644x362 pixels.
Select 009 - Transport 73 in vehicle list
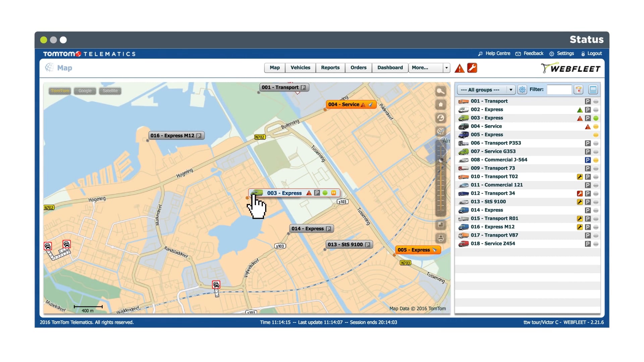(x=528, y=168)
